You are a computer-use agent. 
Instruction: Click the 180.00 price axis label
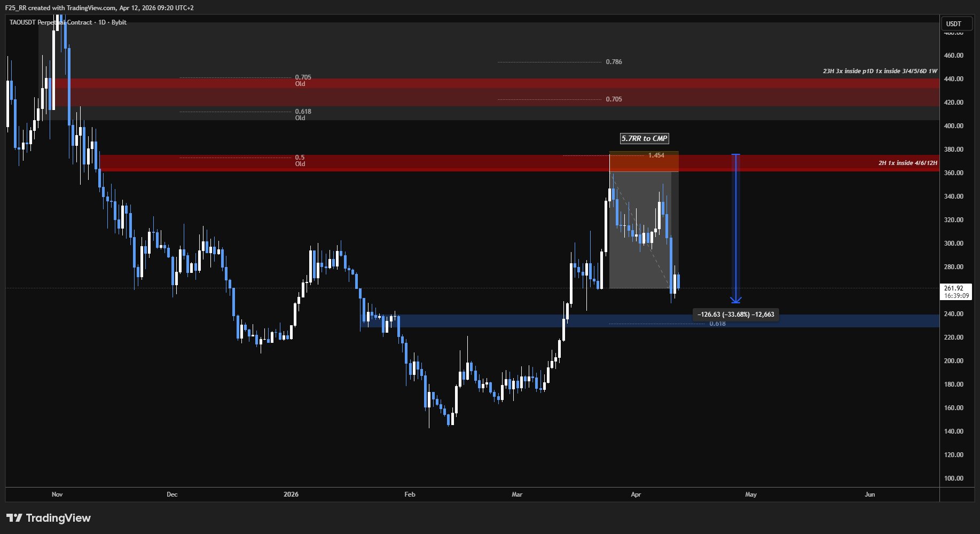tap(953, 384)
